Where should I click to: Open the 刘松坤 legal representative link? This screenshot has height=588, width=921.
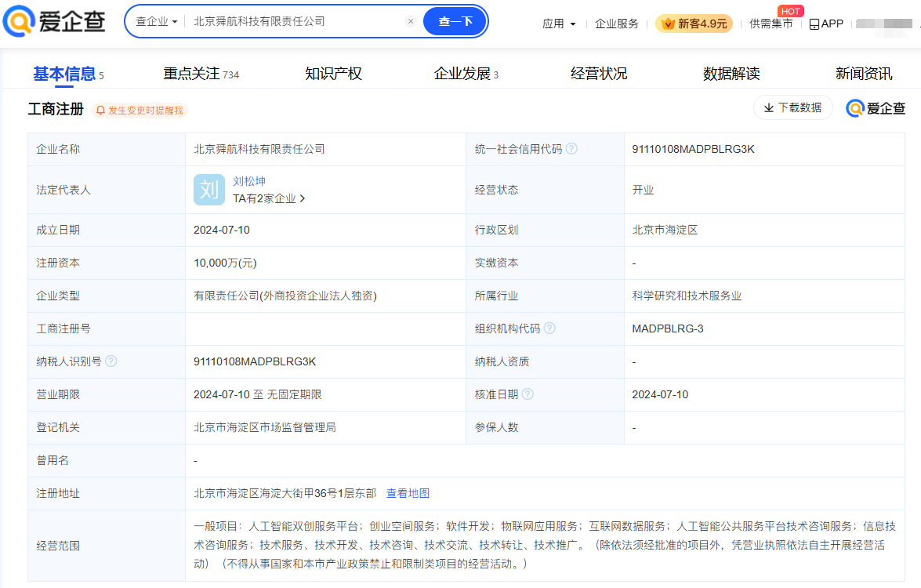tap(249, 181)
